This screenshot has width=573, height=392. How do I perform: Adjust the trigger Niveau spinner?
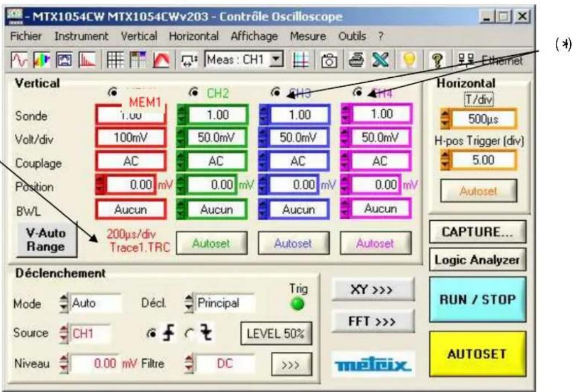pyautogui.click(x=64, y=364)
